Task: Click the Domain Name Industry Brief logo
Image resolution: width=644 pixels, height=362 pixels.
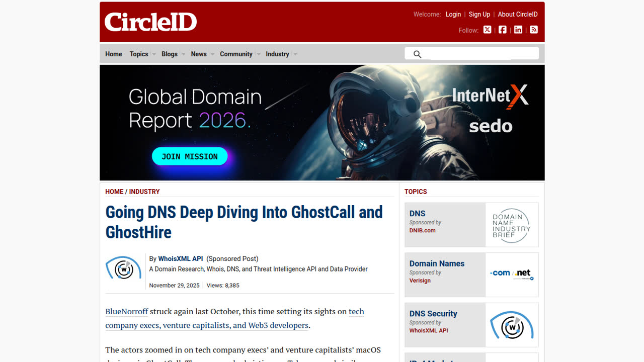Action: pyautogui.click(x=512, y=225)
